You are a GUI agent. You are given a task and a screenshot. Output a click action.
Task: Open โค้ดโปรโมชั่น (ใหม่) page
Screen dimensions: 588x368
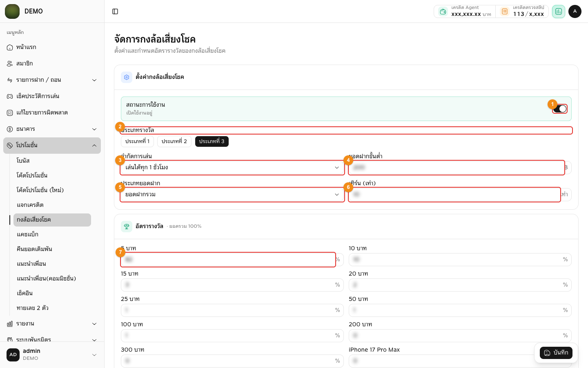point(52,191)
